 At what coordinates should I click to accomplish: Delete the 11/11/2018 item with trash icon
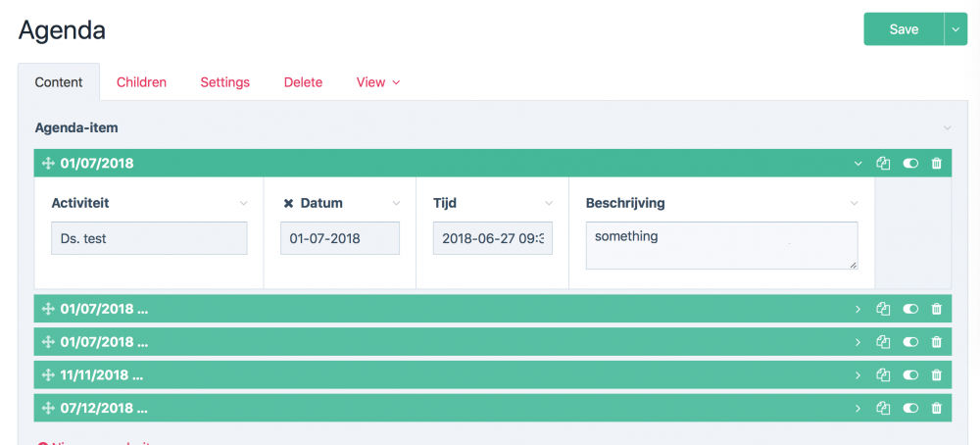(936, 375)
